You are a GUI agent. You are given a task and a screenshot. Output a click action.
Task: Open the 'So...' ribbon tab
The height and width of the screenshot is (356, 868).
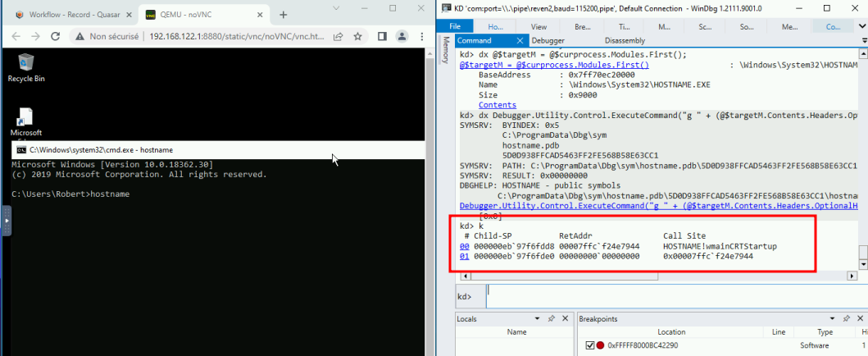click(746, 26)
